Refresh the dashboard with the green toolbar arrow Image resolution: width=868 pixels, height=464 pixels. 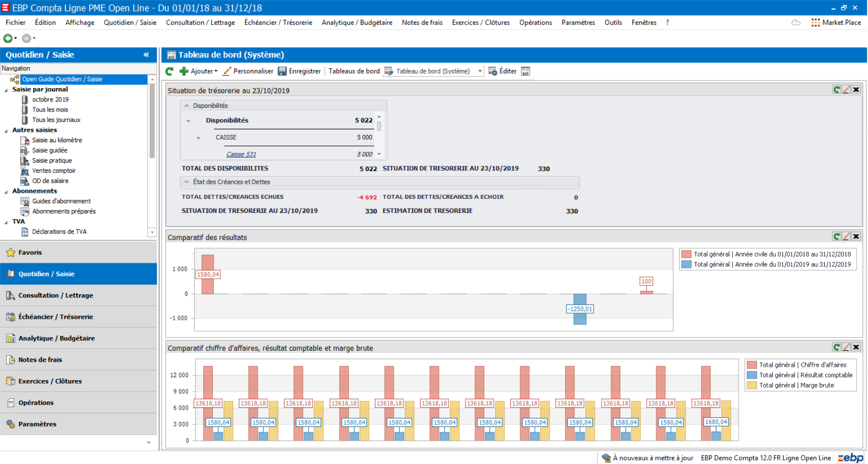(169, 71)
